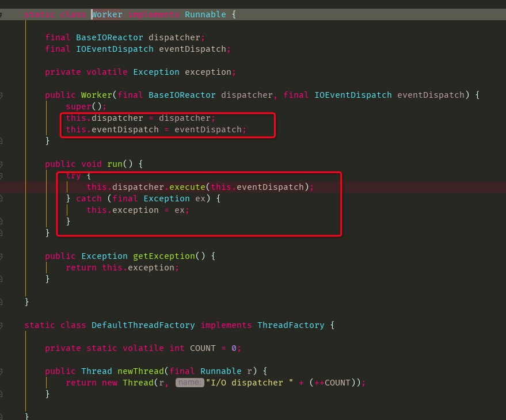Collapse the newThread() method fold marker
Image resolution: width=506 pixels, height=420 pixels.
[1, 372]
